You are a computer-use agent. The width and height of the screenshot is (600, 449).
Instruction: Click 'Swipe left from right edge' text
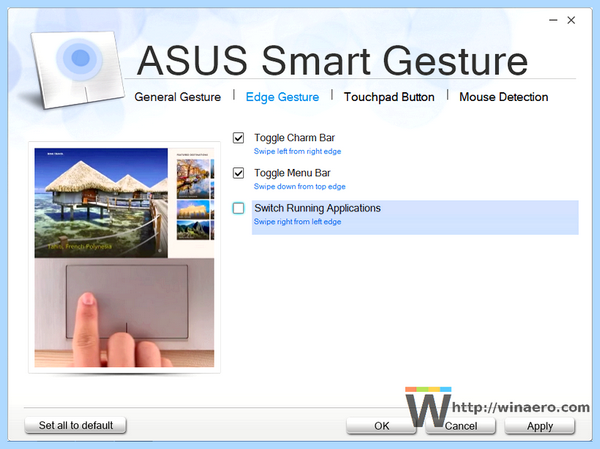[x=297, y=152]
